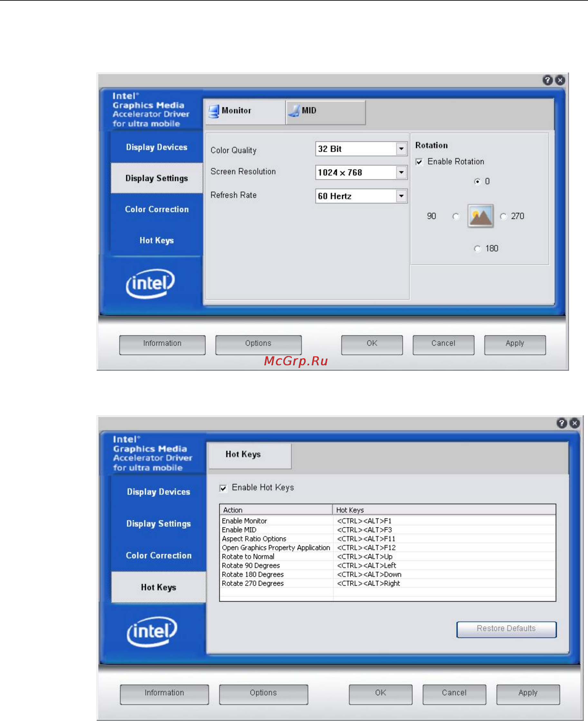Click the help icon in the Hot Keys window

tap(561, 423)
